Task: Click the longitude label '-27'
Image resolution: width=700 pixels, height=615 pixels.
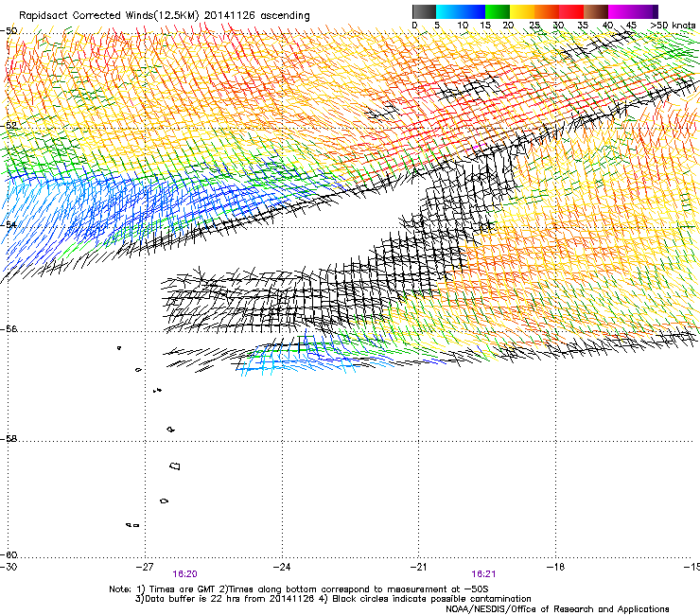Action: click(145, 567)
